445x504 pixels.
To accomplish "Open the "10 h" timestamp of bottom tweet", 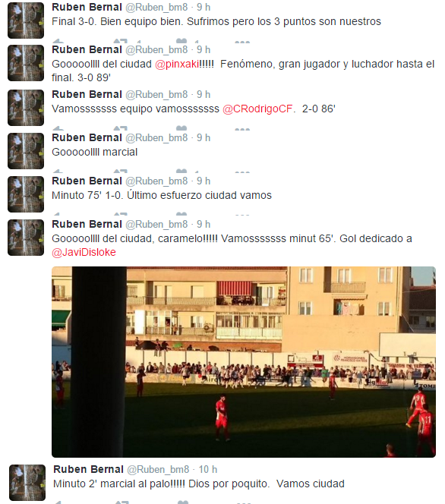I will (x=208, y=469).
